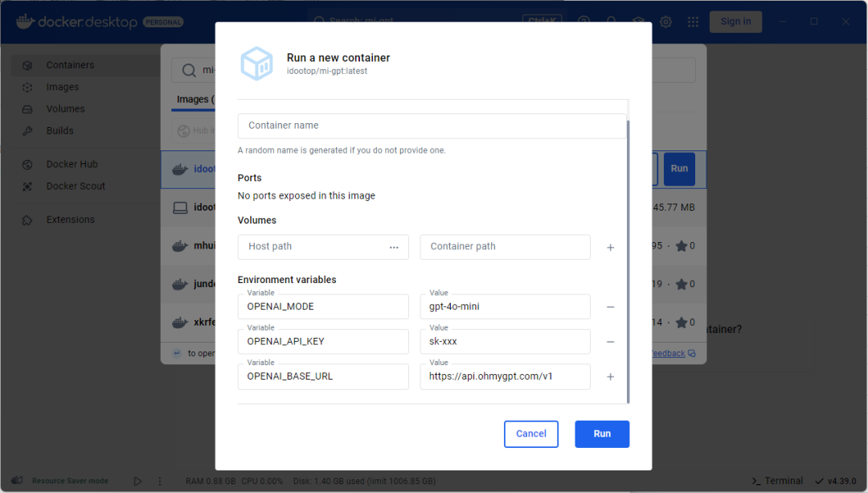Click the Feedback link in search panel
Viewport: 868px width, 493px height.
(x=668, y=353)
